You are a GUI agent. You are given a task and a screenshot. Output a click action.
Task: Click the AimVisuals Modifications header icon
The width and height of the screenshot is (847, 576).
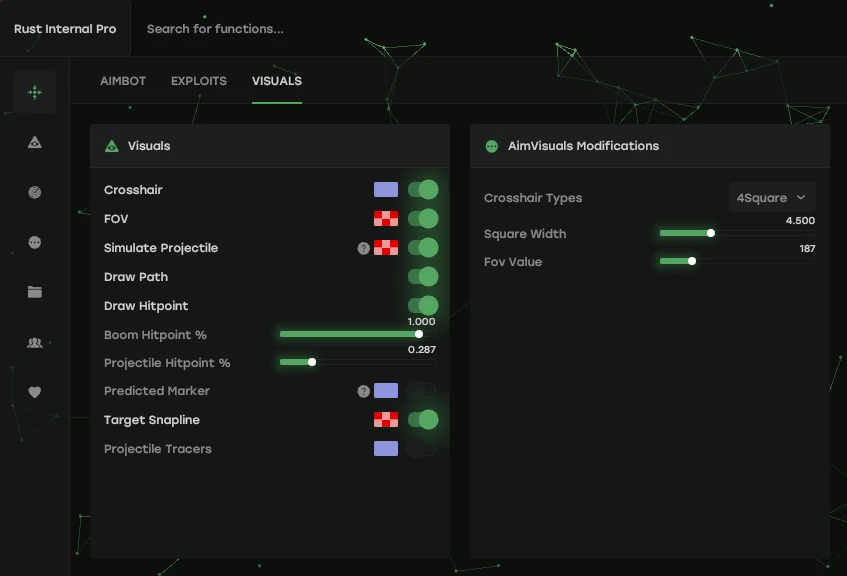click(x=492, y=146)
